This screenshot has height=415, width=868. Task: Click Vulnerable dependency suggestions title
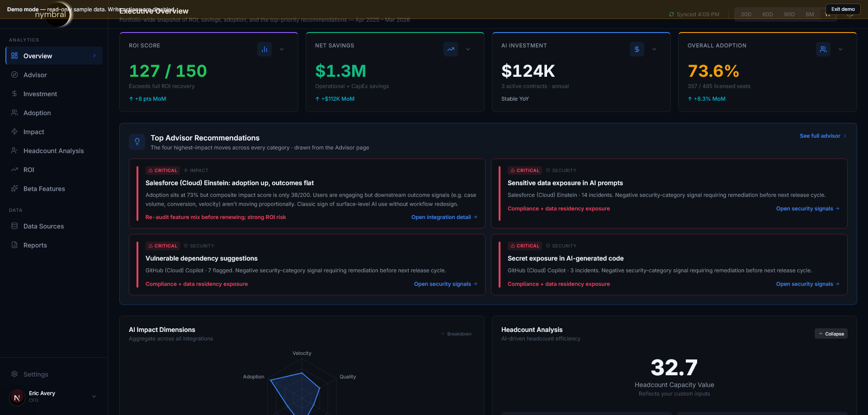pyautogui.click(x=202, y=258)
